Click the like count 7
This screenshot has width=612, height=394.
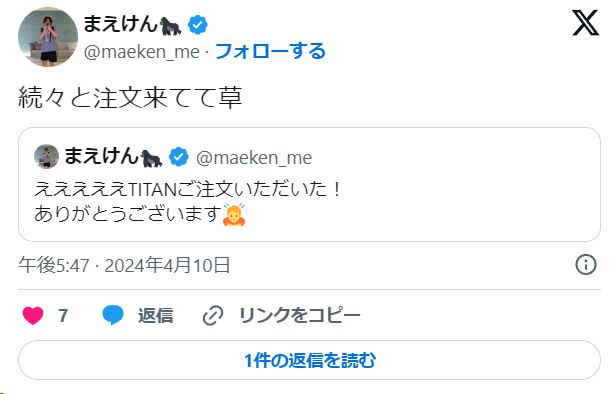[63, 315]
